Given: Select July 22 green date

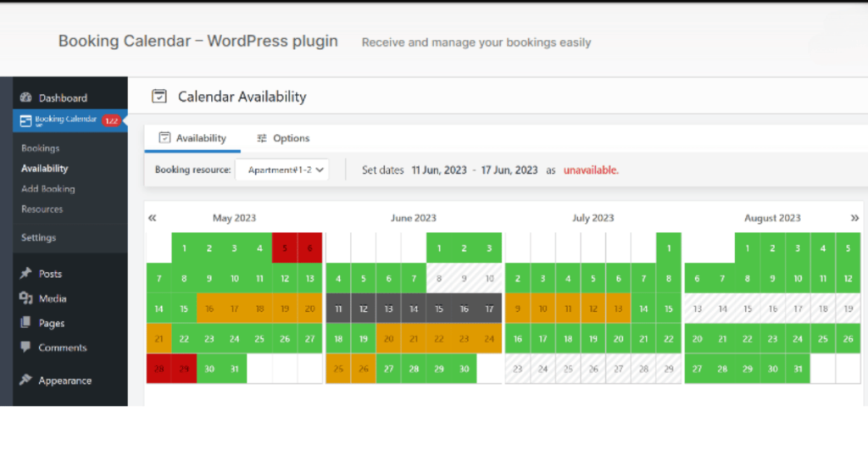Looking at the screenshot, I should (x=669, y=339).
